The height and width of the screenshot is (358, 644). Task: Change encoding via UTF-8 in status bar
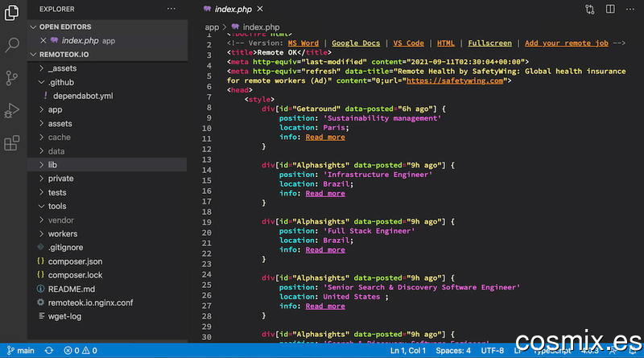click(x=492, y=351)
